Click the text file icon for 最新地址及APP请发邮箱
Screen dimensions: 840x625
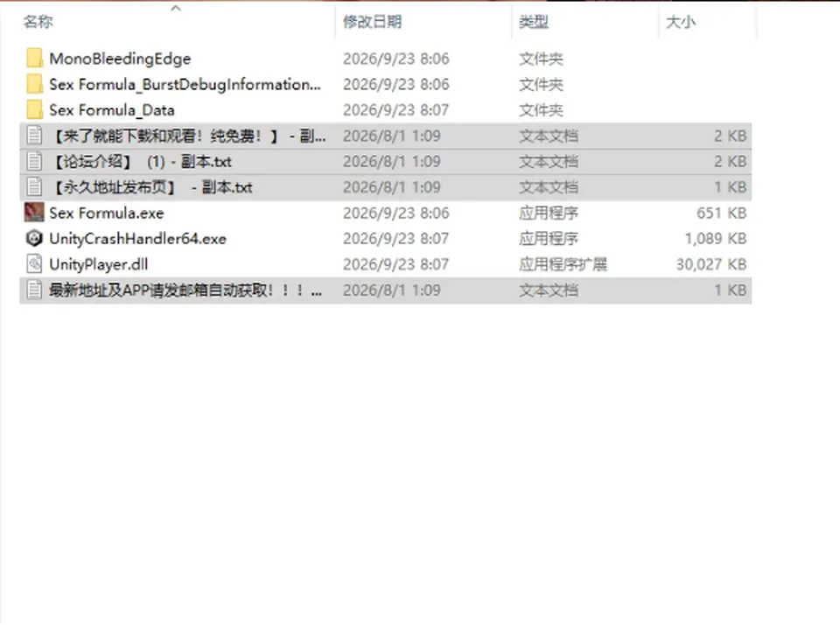34,290
